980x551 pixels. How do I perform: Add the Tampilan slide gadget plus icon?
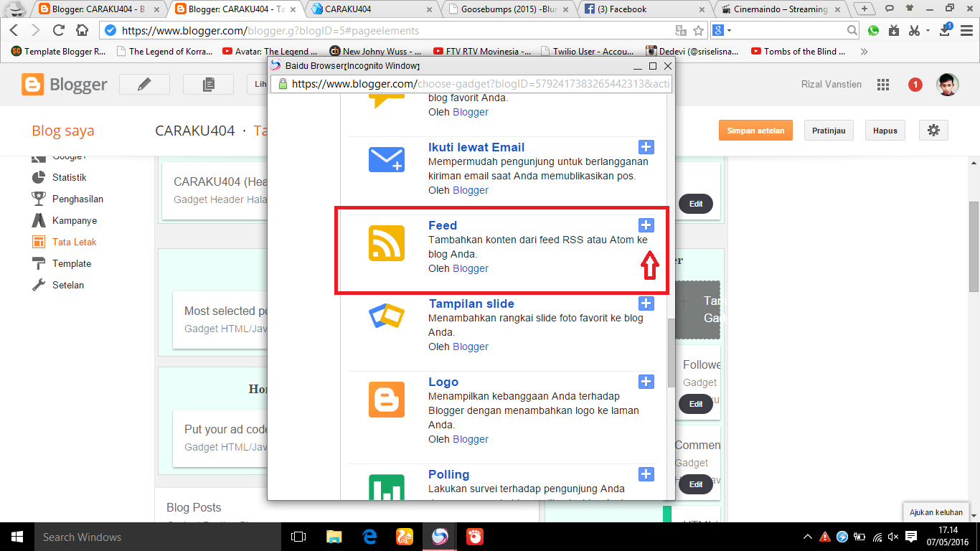pyautogui.click(x=646, y=303)
